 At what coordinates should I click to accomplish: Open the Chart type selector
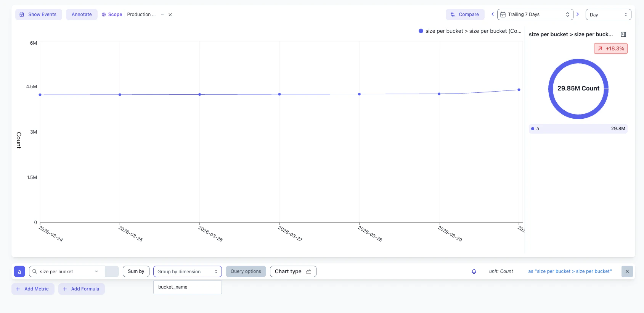click(293, 271)
